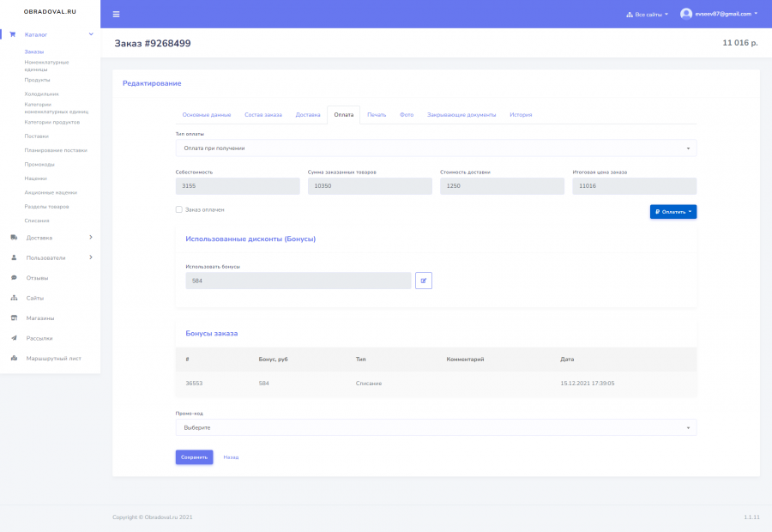Expand the Доставка menu chevron
The width and height of the screenshot is (772, 532).
click(91, 238)
